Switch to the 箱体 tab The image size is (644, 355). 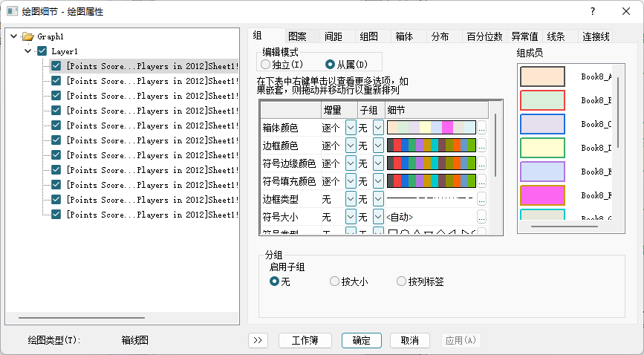click(x=404, y=36)
